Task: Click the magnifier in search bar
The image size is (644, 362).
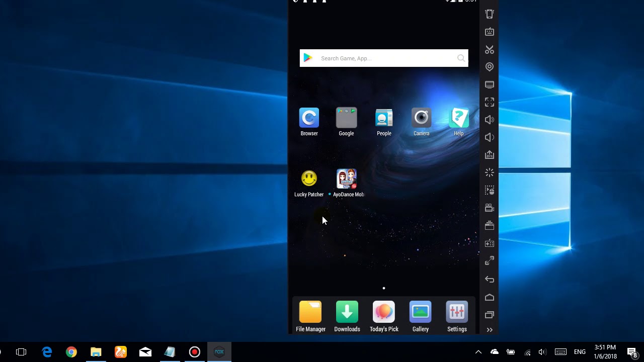Action: tap(461, 58)
